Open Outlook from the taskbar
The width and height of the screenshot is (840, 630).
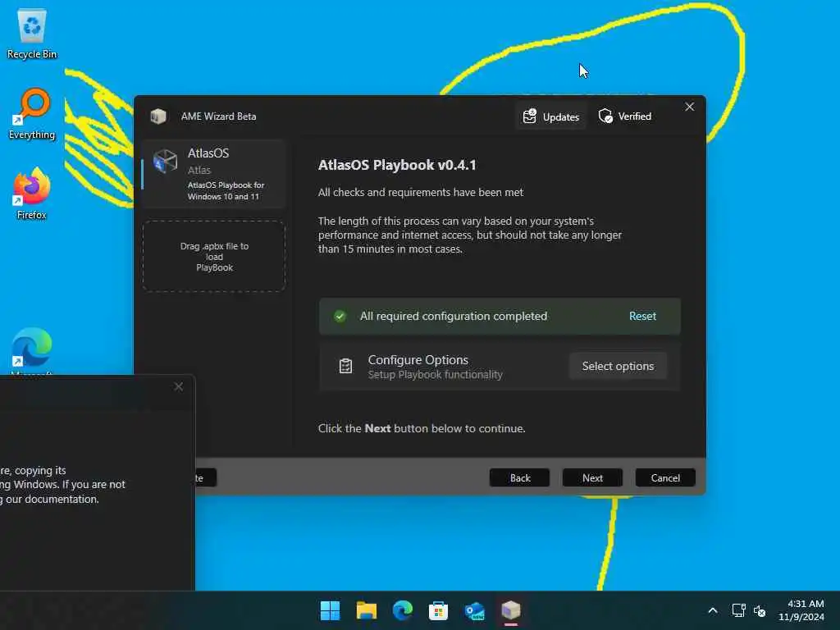tap(475, 610)
